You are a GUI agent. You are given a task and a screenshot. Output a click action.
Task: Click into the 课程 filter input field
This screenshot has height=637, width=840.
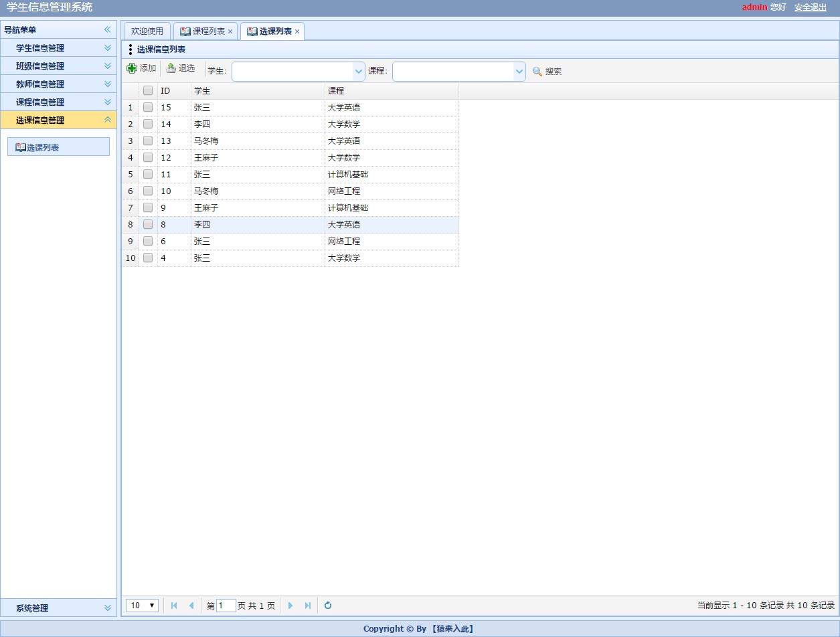pyautogui.click(x=453, y=71)
